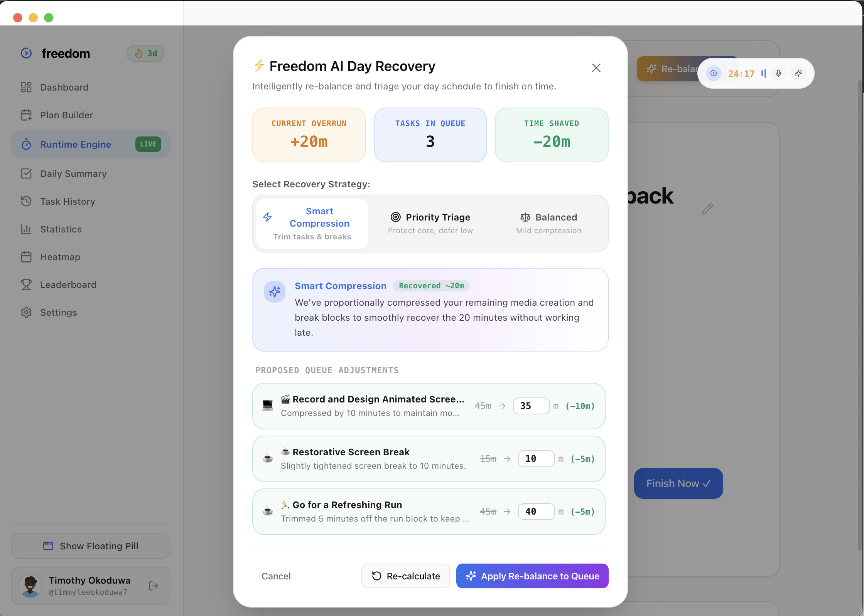The height and width of the screenshot is (616, 864).
Task: Click the Runtime Engine timer icon
Action: pyautogui.click(x=26, y=144)
